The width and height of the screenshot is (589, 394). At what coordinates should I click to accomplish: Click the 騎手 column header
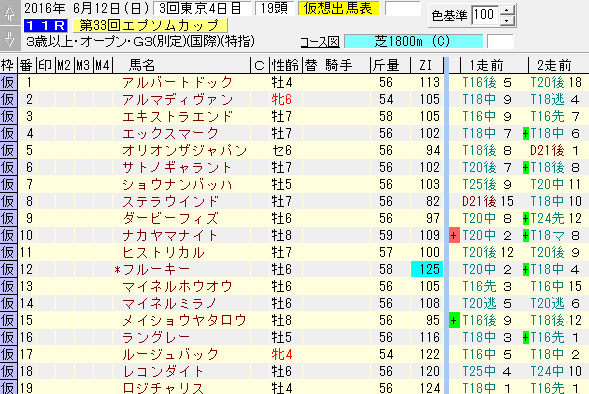[x=339, y=65]
